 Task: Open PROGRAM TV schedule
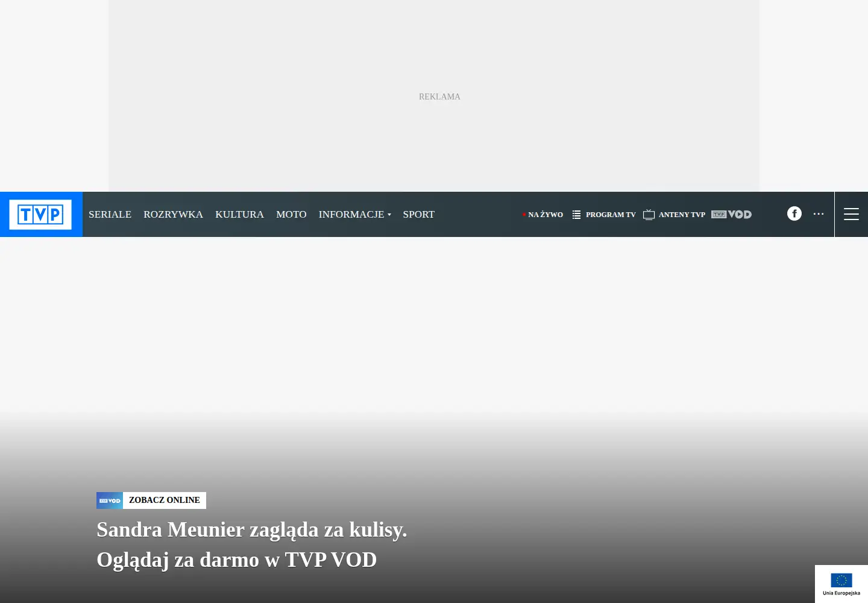coord(604,215)
